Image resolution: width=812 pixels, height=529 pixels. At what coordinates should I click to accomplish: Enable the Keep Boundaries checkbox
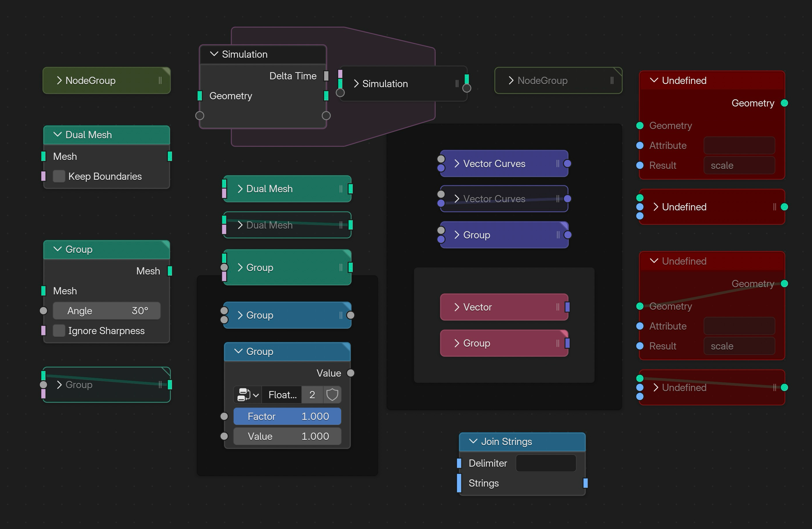59,176
